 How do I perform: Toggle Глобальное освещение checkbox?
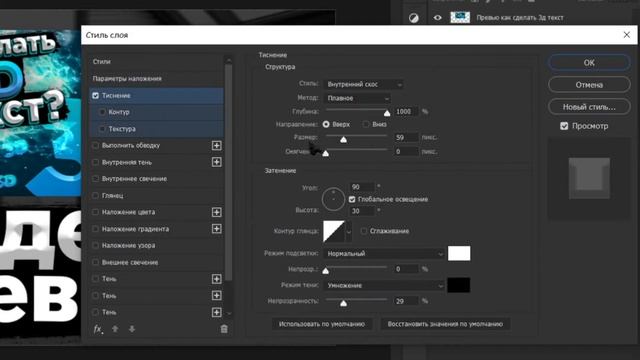pos(352,199)
